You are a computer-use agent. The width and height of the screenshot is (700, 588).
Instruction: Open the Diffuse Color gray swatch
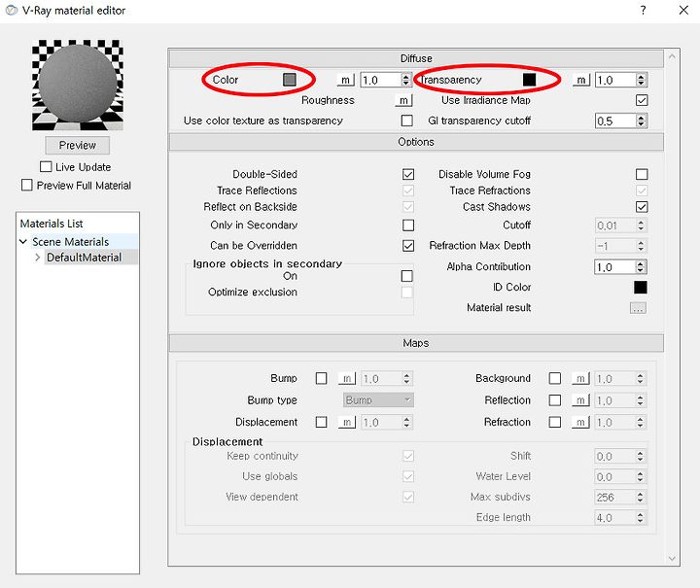click(x=290, y=80)
